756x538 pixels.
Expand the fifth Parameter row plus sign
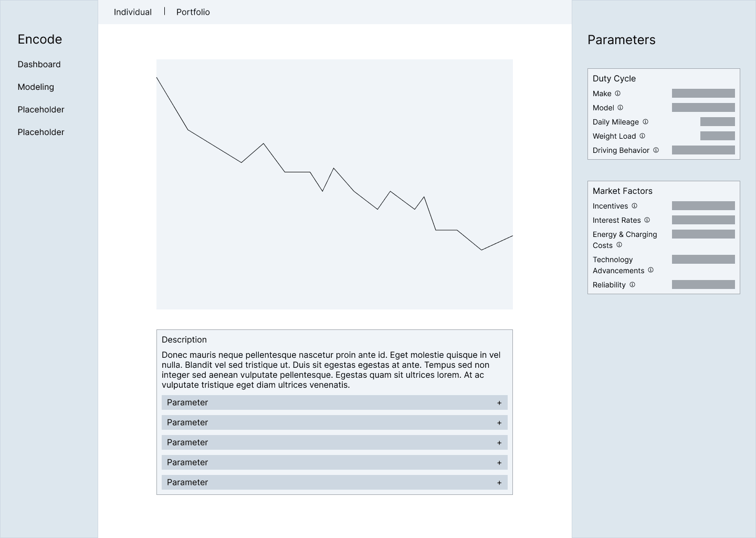click(499, 483)
